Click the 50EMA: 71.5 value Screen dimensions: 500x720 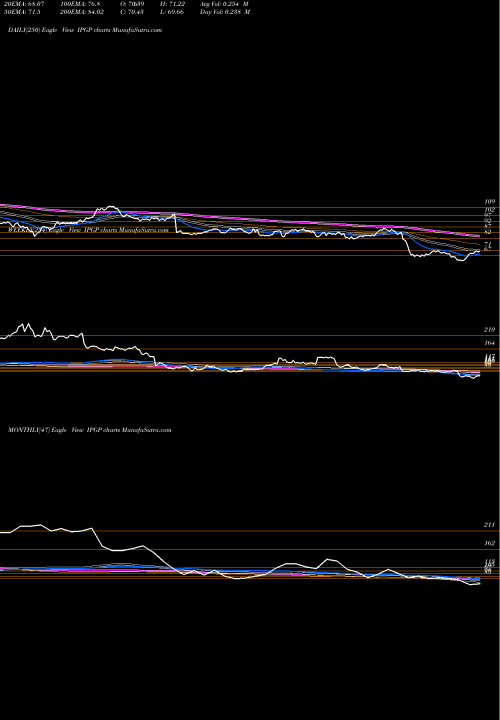coord(21,11)
